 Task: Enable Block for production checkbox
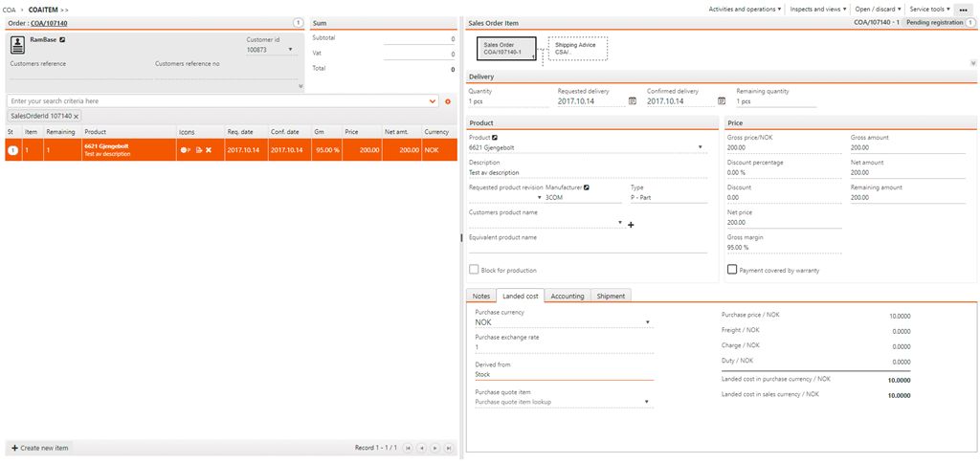(474, 270)
